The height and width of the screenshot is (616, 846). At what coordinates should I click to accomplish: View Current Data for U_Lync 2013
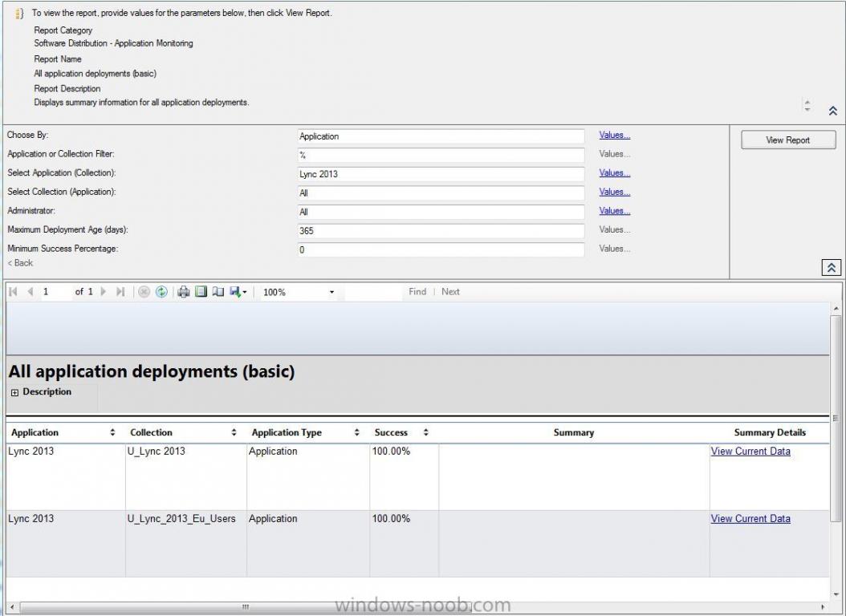[x=750, y=451]
